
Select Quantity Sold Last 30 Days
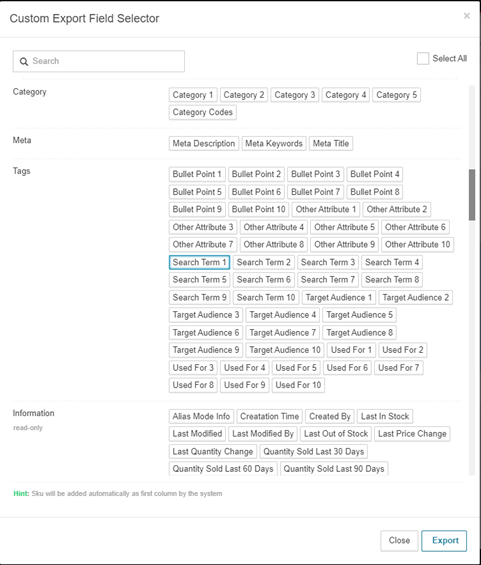[x=313, y=451]
